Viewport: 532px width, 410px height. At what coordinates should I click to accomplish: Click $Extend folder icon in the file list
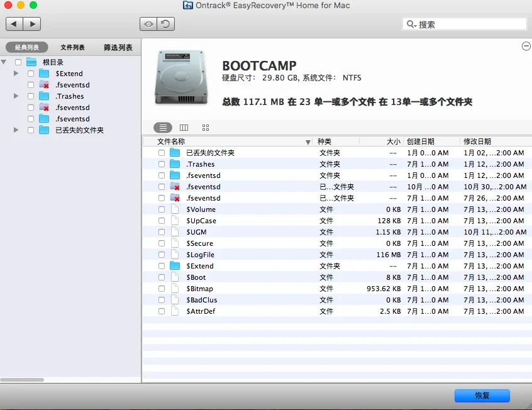coord(175,266)
